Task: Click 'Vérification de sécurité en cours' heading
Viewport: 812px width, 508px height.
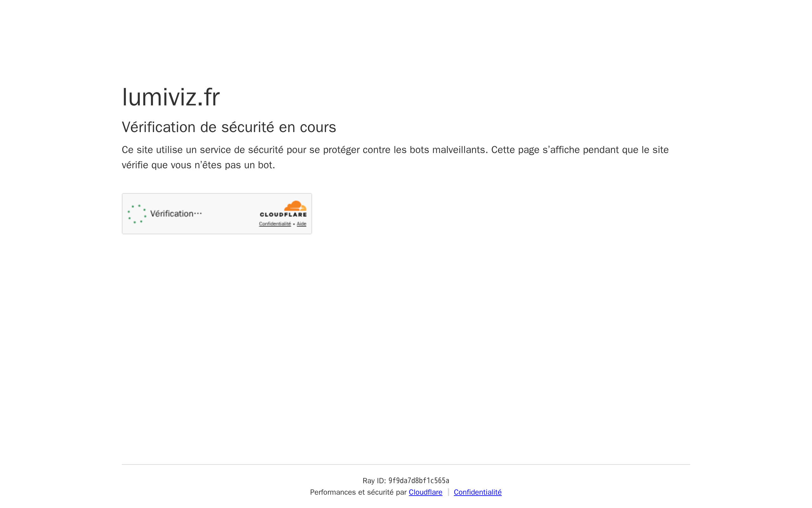Action: pos(229,127)
